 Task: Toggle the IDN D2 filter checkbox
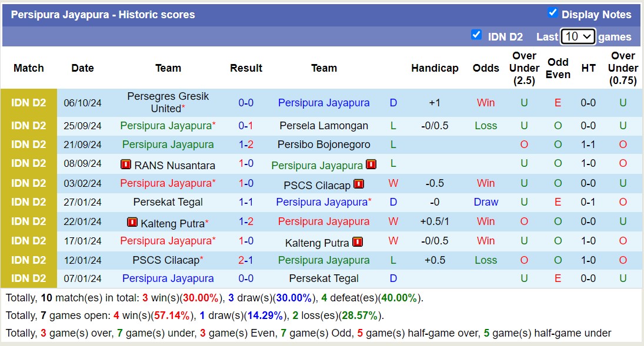[476, 34]
